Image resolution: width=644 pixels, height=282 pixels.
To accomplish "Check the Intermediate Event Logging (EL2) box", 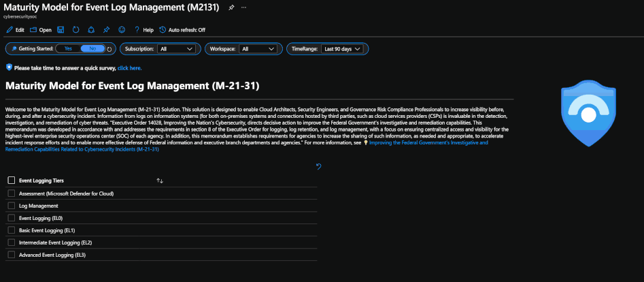I will (x=12, y=242).
